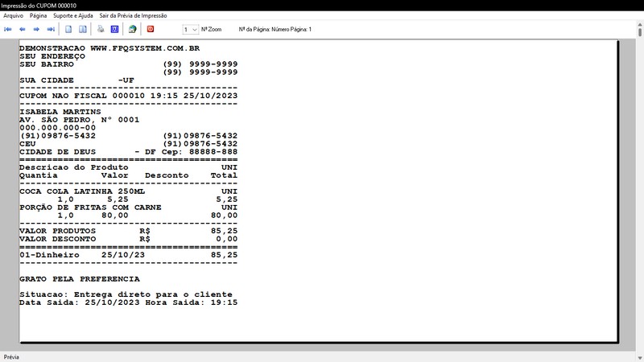The width and height of the screenshot is (644, 362).
Task: Click address AV. SÃO PEDRO, Nº 0001
Action: tap(79, 120)
